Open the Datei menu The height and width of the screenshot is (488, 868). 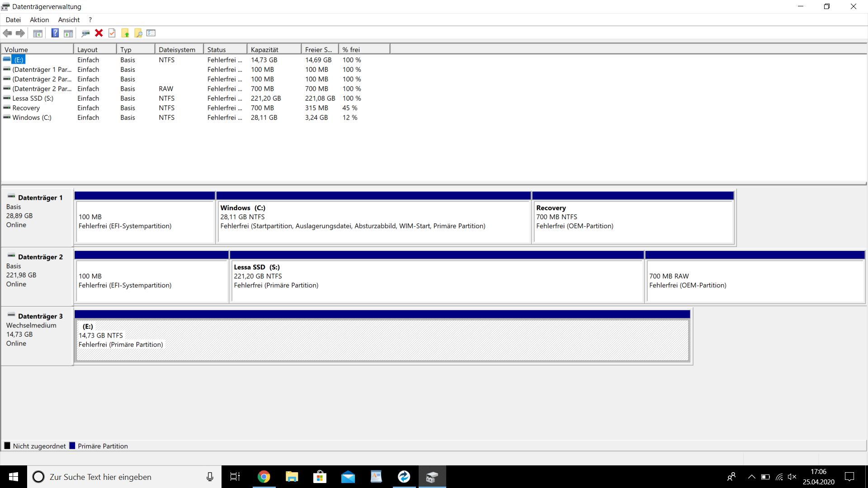tap(13, 20)
